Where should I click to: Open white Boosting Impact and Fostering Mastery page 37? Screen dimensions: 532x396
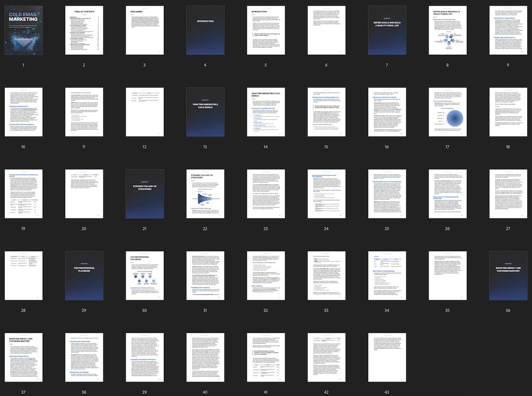pyautogui.click(x=24, y=358)
